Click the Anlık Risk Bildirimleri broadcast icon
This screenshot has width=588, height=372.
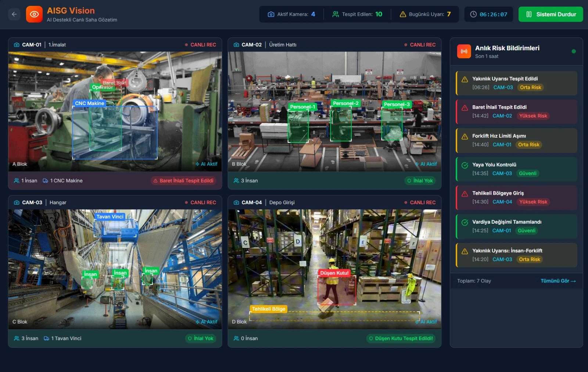click(x=464, y=51)
